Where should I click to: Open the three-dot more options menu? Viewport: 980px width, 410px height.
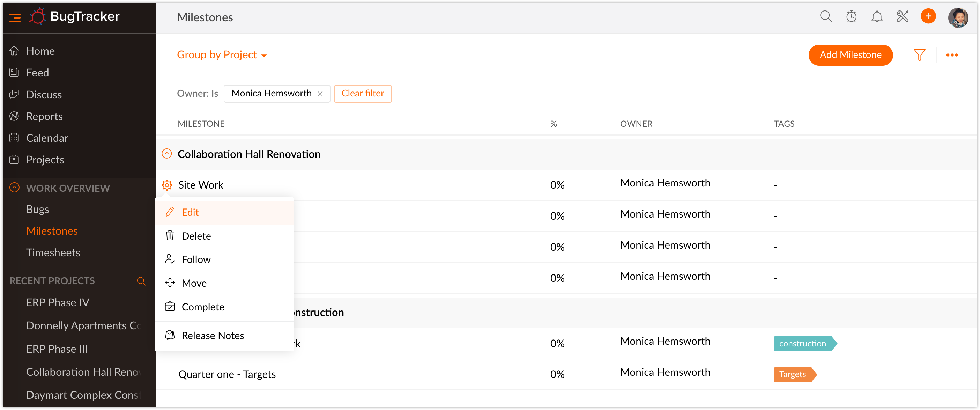coord(951,55)
